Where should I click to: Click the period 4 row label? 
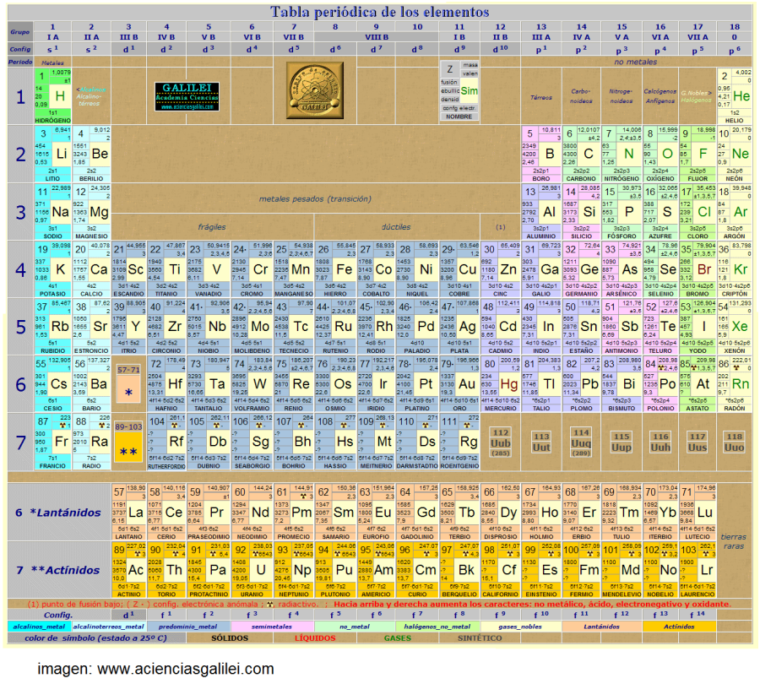coord(20,269)
